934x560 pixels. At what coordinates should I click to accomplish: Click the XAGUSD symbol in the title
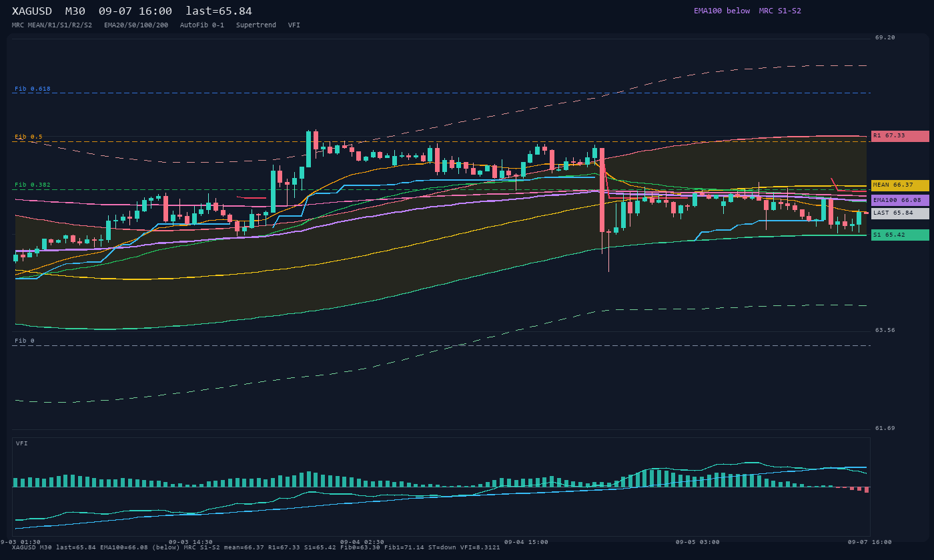click(32, 11)
